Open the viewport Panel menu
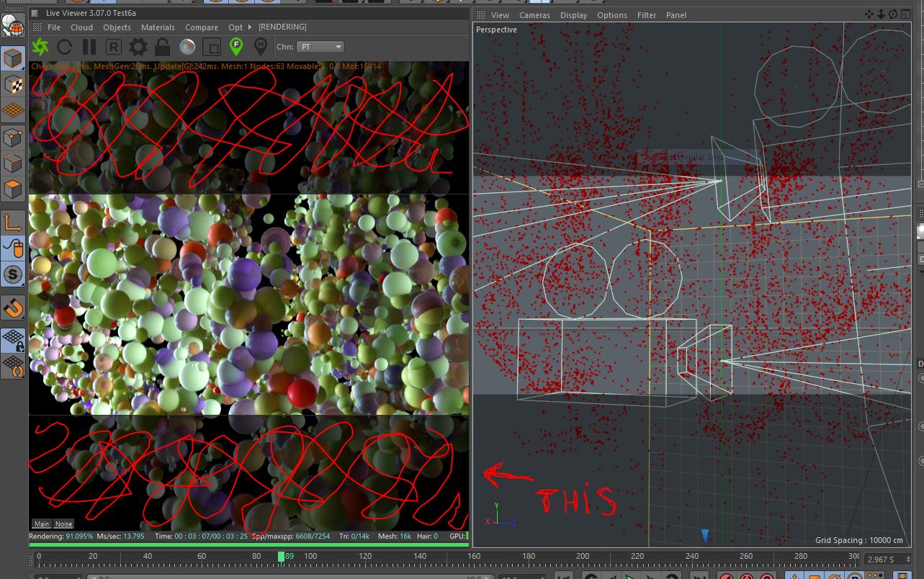This screenshot has width=924, height=579. [676, 15]
